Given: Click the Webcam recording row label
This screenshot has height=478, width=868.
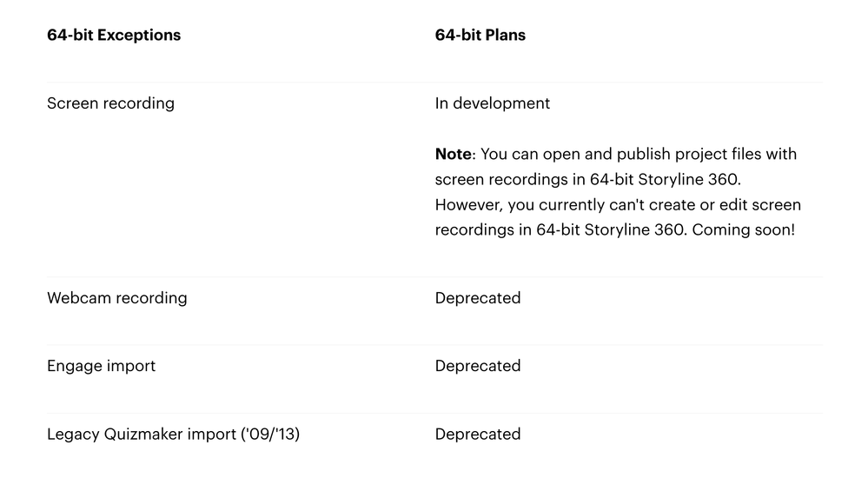Looking at the screenshot, I should pos(116,298).
